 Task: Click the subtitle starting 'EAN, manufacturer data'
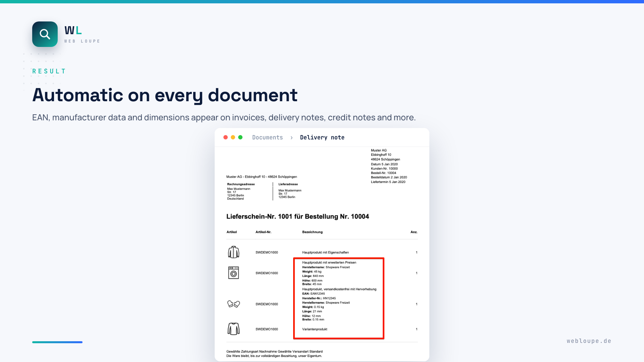(224, 118)
